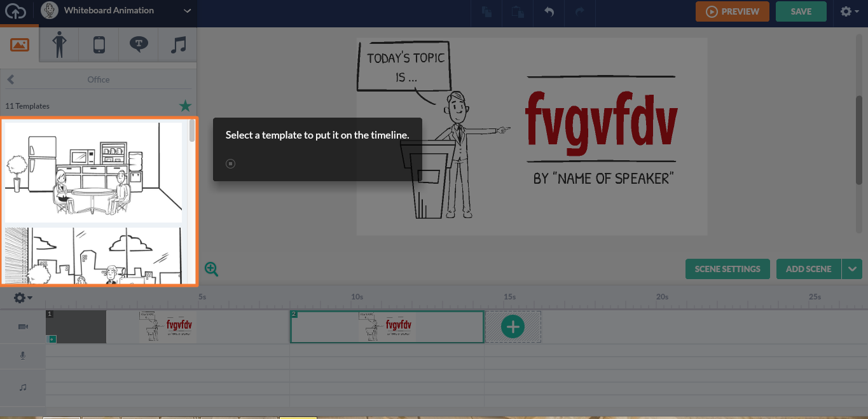868x419 pixels.
Task: Select scene 2 on the timeline
Action: click(387, 327)
